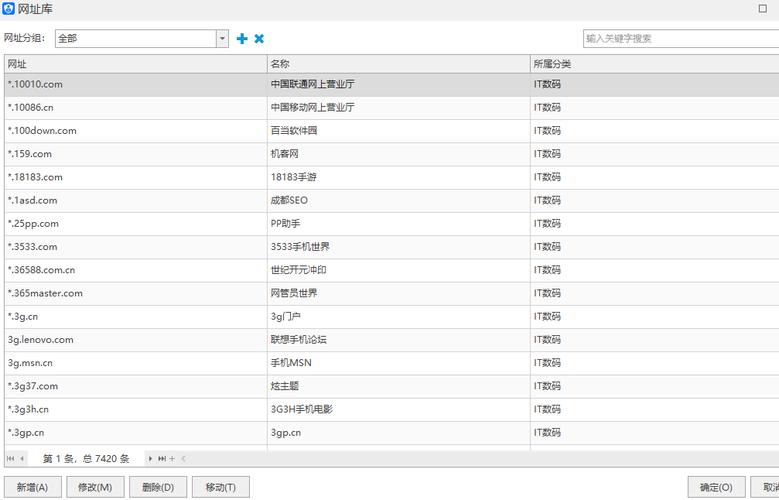Viewport: 779px width, 500px height.
Task: Click the maximize window icon
Action: [763, 9]
